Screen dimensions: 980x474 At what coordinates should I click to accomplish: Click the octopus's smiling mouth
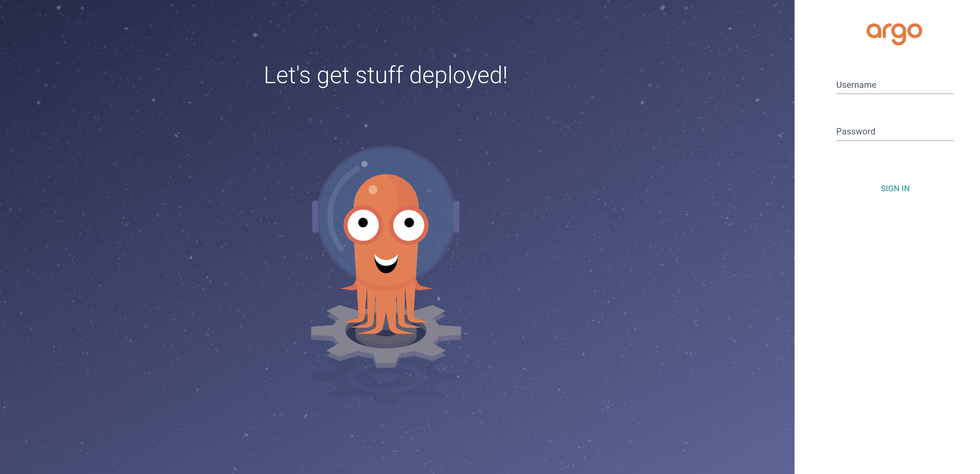(386, 263)
